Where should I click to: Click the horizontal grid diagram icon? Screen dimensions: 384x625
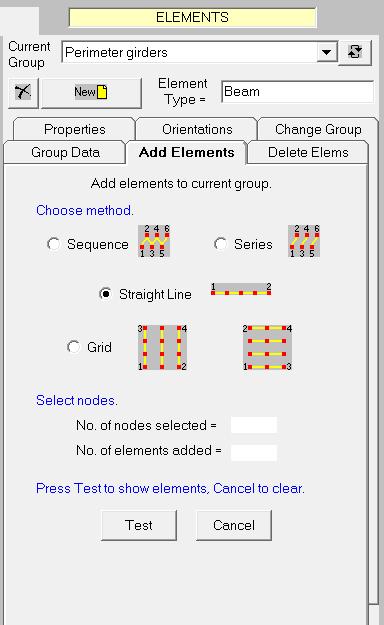point(267,348)
